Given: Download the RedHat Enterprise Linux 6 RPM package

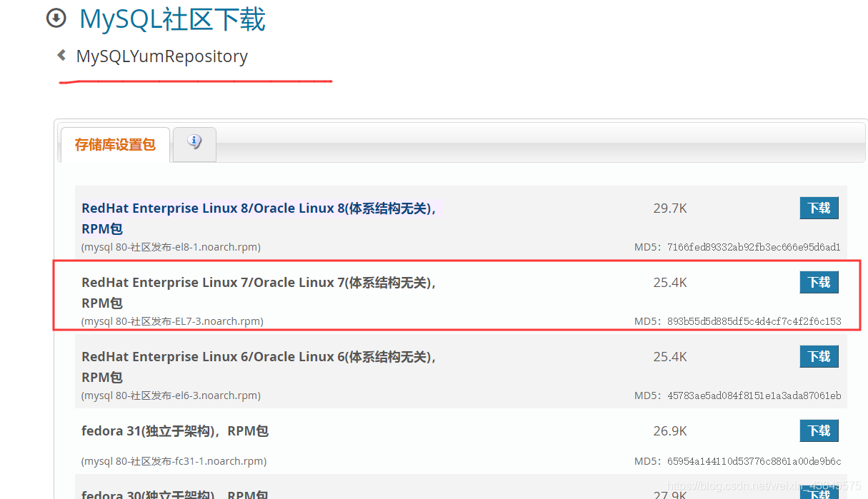Looking at the screenshot, I should (x=819, y=356).
